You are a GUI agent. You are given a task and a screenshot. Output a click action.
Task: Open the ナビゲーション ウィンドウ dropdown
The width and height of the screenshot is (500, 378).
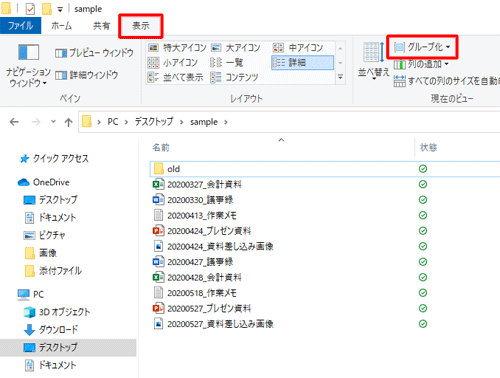click(28, 65)
